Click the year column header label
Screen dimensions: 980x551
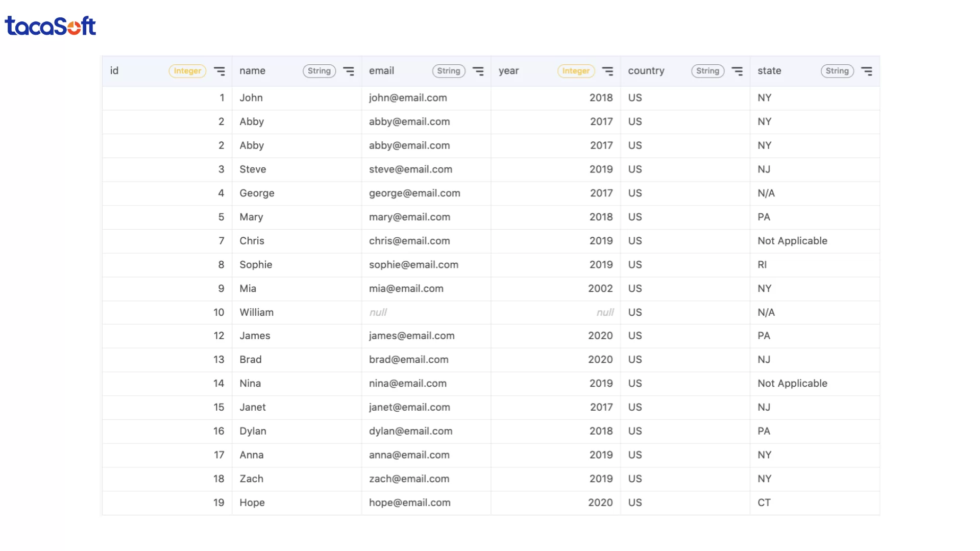(508, 71)
